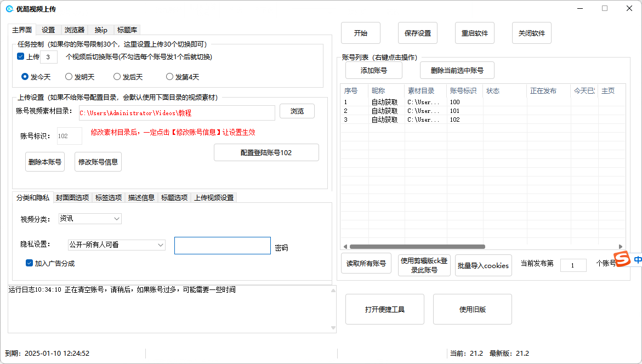Image resolution: width=642 pixels, height=364 pixels.
Task: Click the 序号 column header
Action: (x=355, y=91)
